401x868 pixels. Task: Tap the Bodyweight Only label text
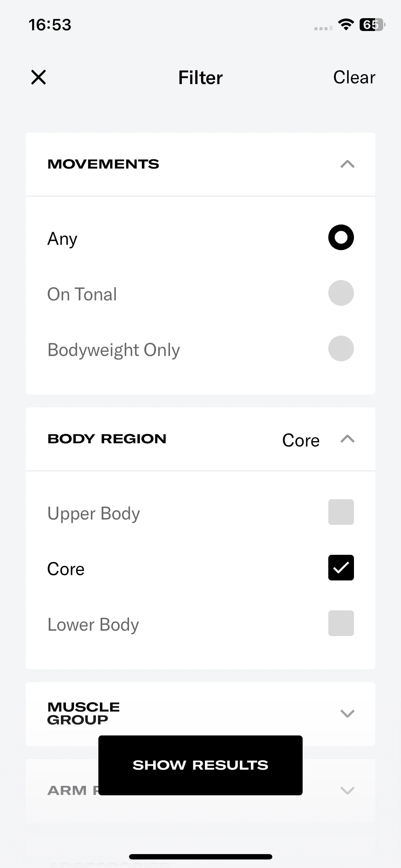coord(114,350)
